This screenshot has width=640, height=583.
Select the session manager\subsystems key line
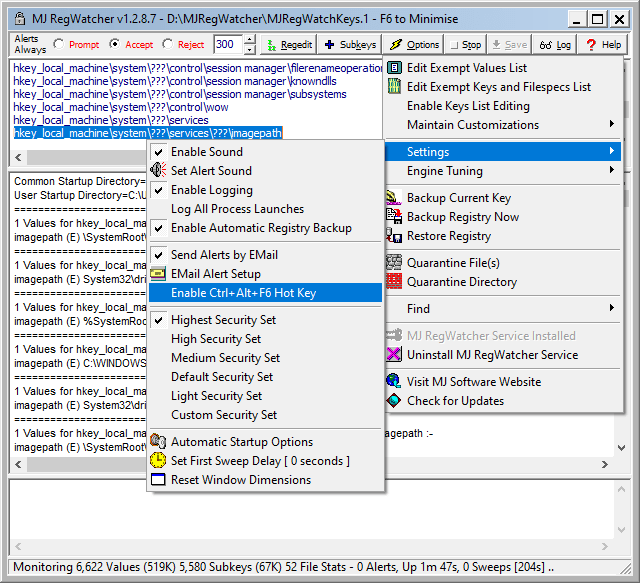(180, 94)
